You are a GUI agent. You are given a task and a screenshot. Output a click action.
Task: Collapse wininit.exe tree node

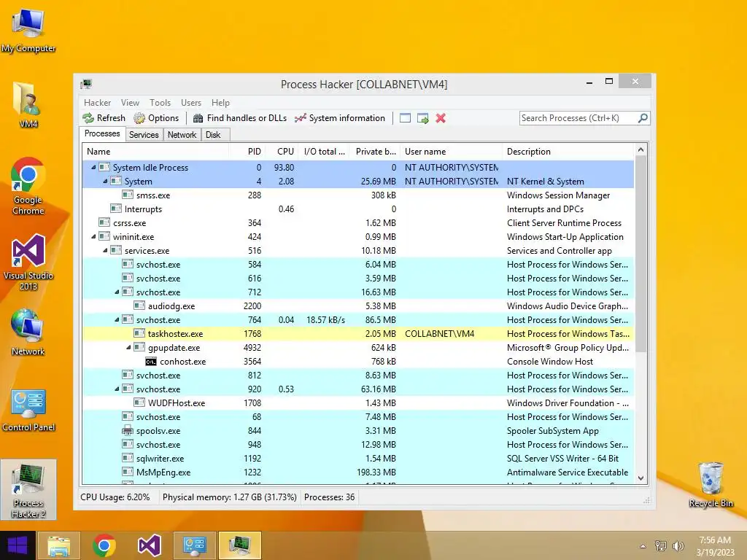click(x=93, y=237)
